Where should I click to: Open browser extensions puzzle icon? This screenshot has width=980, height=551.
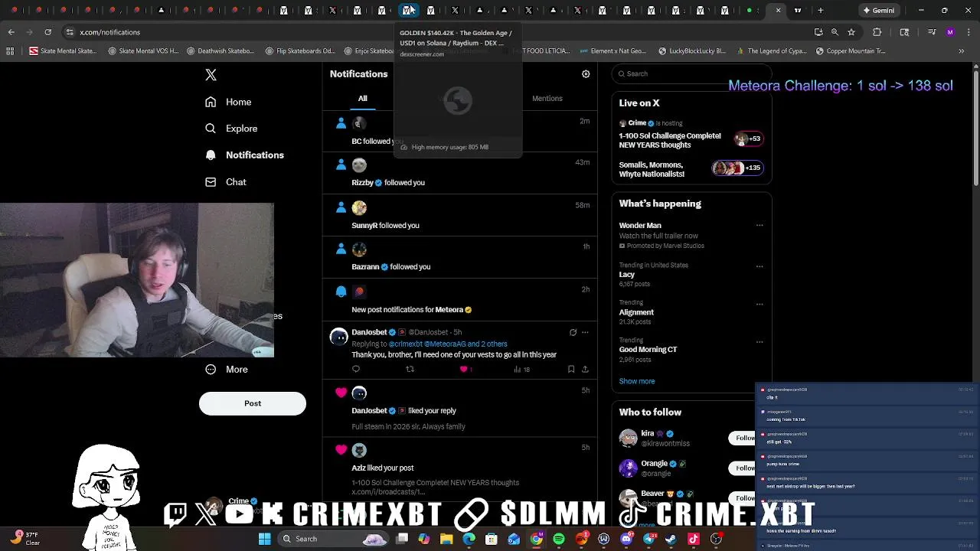877,32
